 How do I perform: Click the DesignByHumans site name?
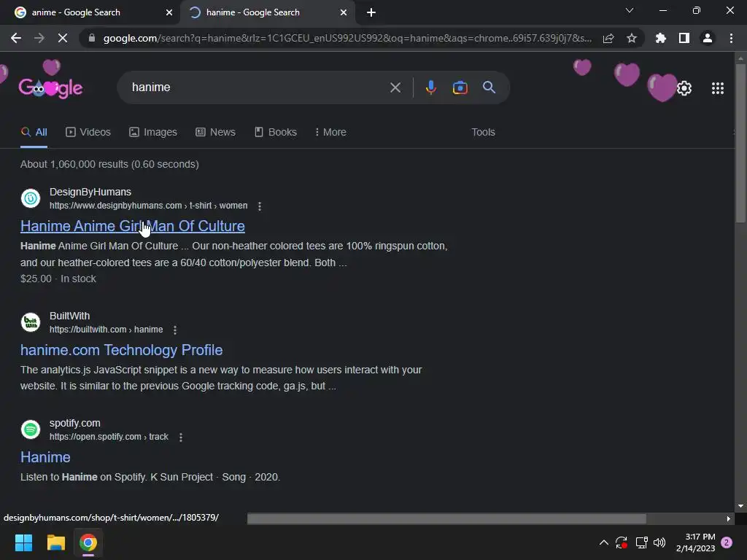tap(90, 192)
